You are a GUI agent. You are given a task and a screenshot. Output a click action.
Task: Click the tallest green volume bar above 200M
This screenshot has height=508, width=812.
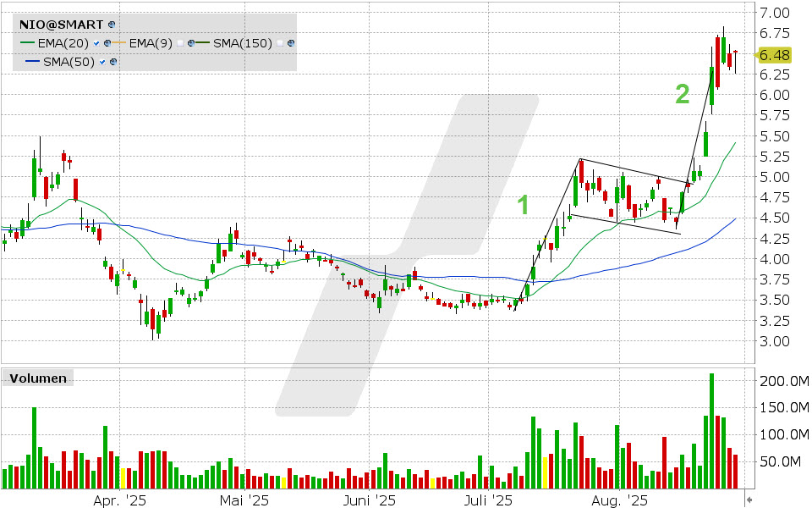(x=711, y=431)
